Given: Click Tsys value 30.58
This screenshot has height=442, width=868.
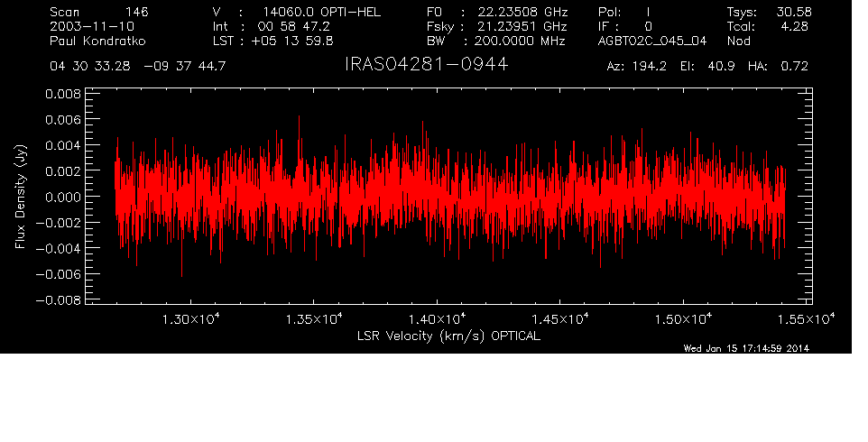Looking at the screenshot, I should [x=794, y=12].
